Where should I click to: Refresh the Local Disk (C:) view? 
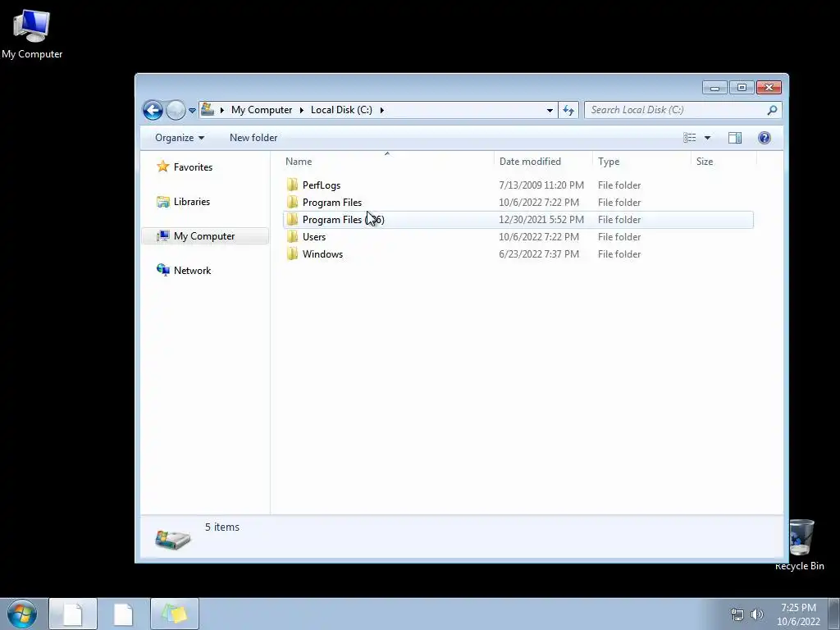[x=568, y=111]
